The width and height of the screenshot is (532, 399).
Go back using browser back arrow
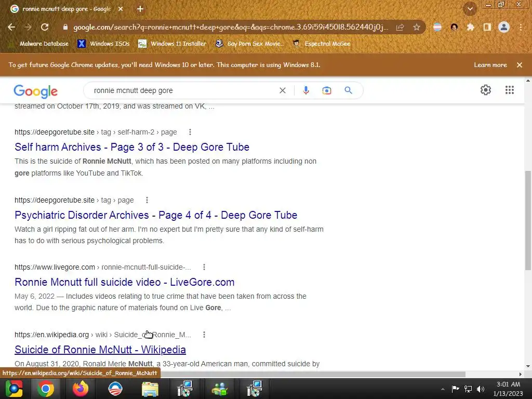11,27
